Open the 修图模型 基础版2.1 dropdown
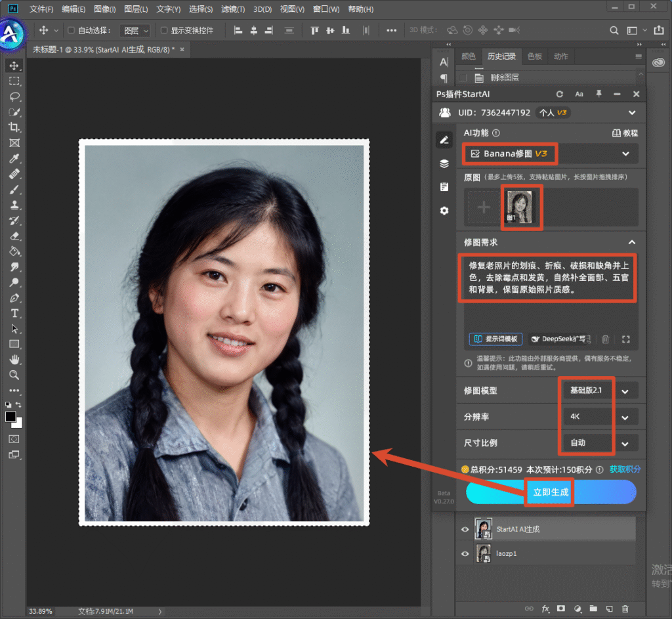The height and width of the screenshot is (619, 672). tap(600, 391)
